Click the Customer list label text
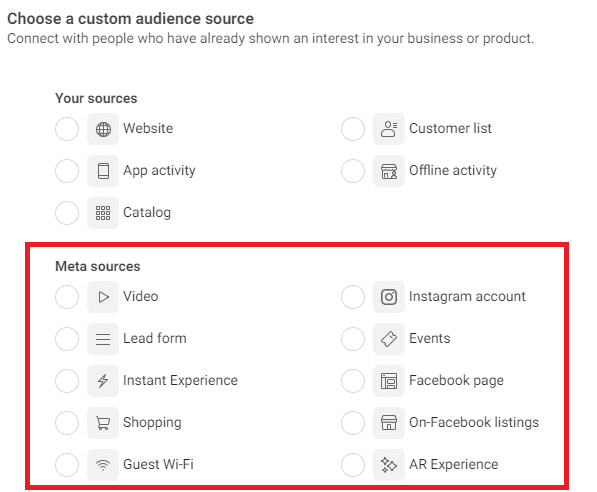Screen dimensions: 597x492 click(x=450, y=128)
